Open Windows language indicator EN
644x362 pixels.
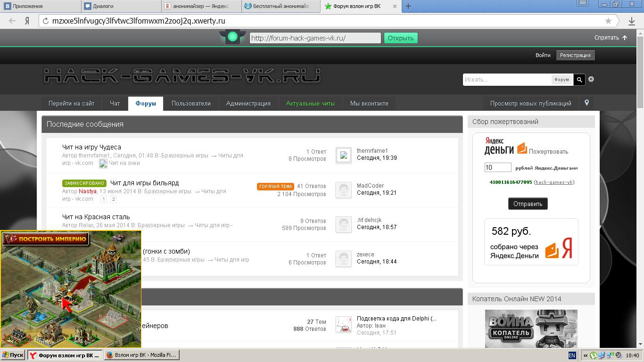click(x=572, y=355)
